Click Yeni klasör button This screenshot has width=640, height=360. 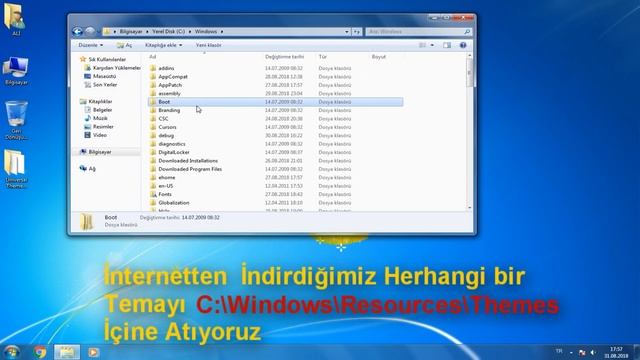tap(209, 45)
